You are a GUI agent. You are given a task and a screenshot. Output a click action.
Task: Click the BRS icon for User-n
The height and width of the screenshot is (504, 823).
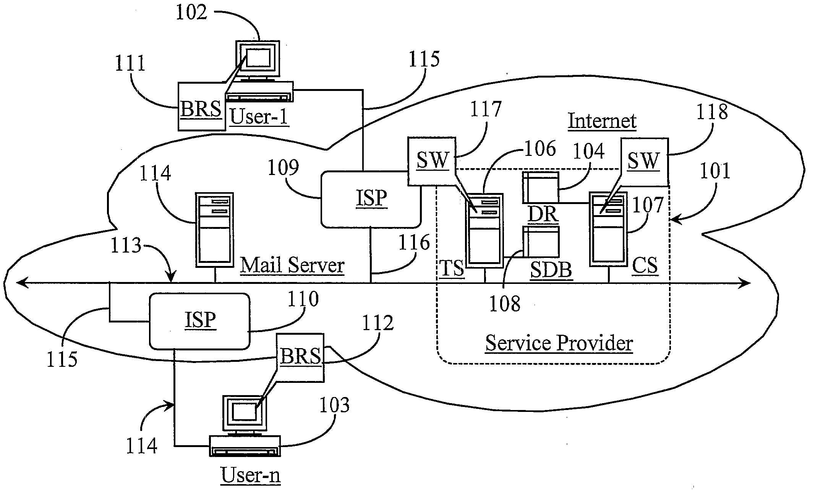(x=300, y=357)
